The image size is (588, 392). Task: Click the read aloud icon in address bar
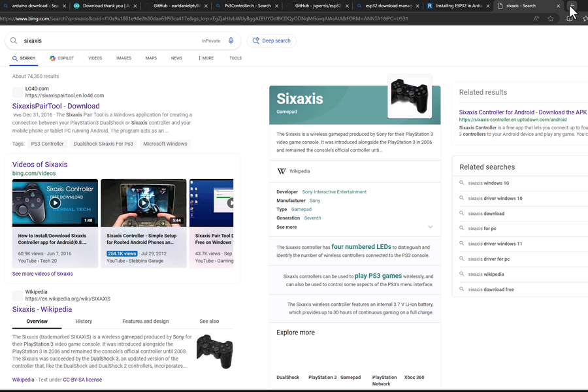tap(536, 18)
